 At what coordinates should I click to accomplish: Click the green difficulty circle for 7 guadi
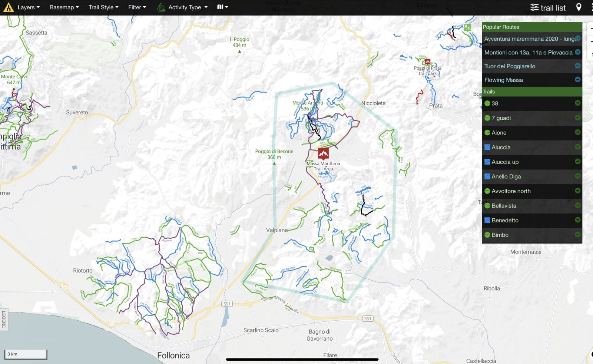point(487,118)
